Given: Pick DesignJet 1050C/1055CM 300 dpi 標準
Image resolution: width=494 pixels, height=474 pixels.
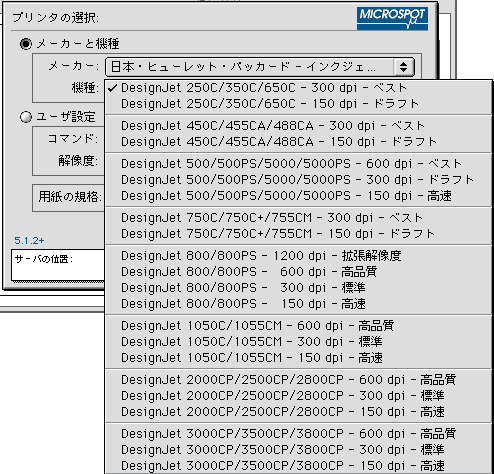Looking at the screenshot, I should tap(298, 342).
